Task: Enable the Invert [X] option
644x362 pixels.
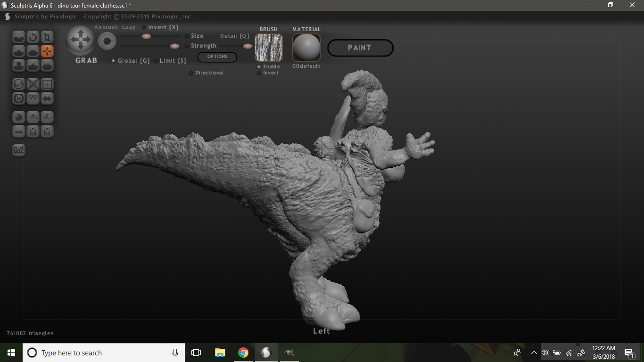Action: click(144, 27)
